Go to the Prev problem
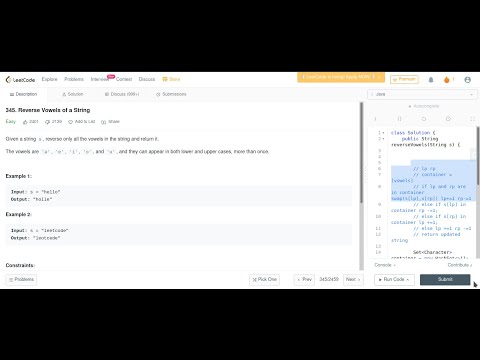 tap(304, 279)
